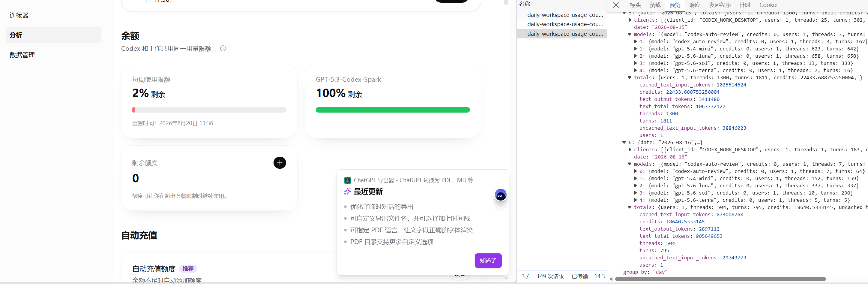868x287 pixels.
Task: Open the 负载 tab
Action: click(x=655, y=5)
